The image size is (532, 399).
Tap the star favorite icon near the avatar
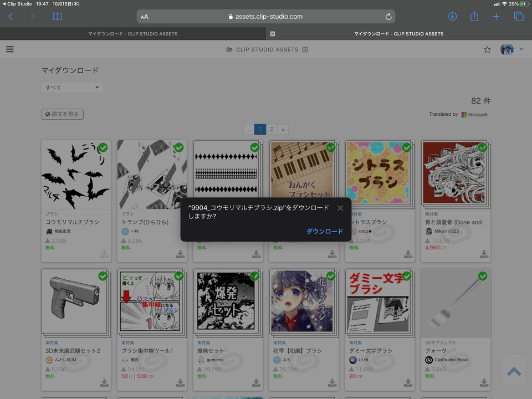coord(487,49)
